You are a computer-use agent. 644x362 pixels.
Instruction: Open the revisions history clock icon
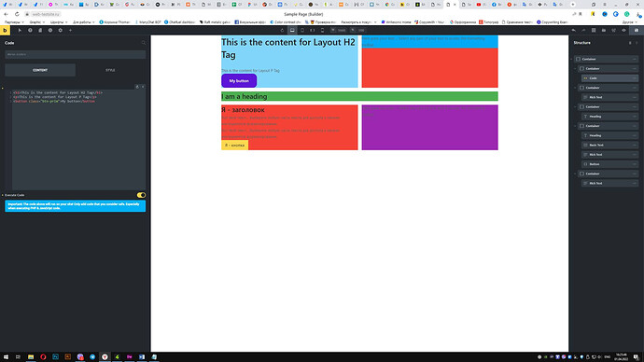50,31
